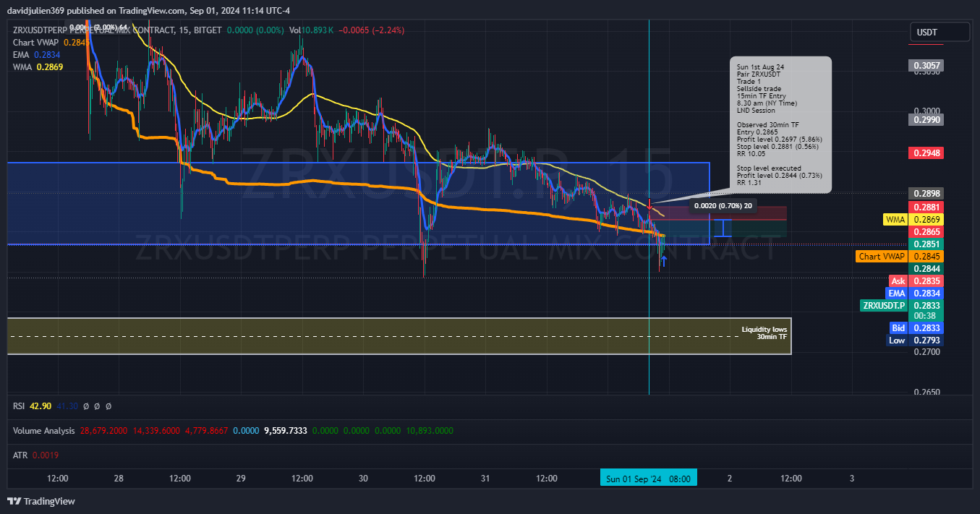Click the trade notes callout box
The image size is (980, 514).
tap(780, 124)
